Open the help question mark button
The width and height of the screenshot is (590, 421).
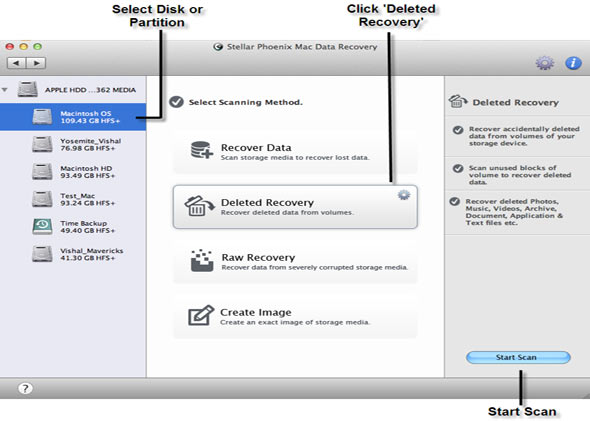[25, 388]
